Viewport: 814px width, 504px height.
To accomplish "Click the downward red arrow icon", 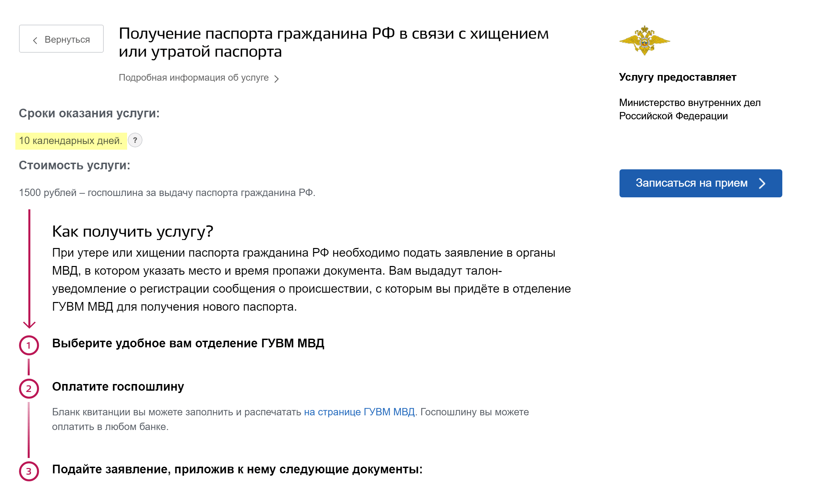I will click(29, 324).
